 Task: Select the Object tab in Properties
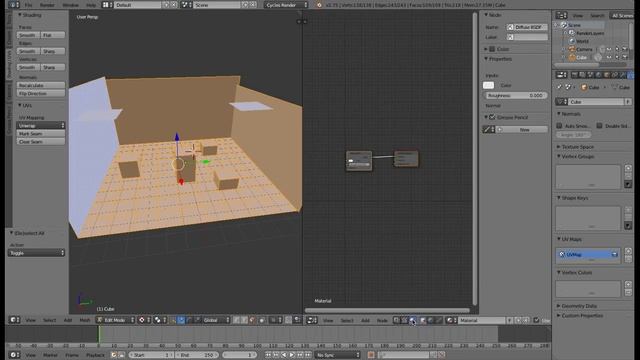tap(607, 75)
